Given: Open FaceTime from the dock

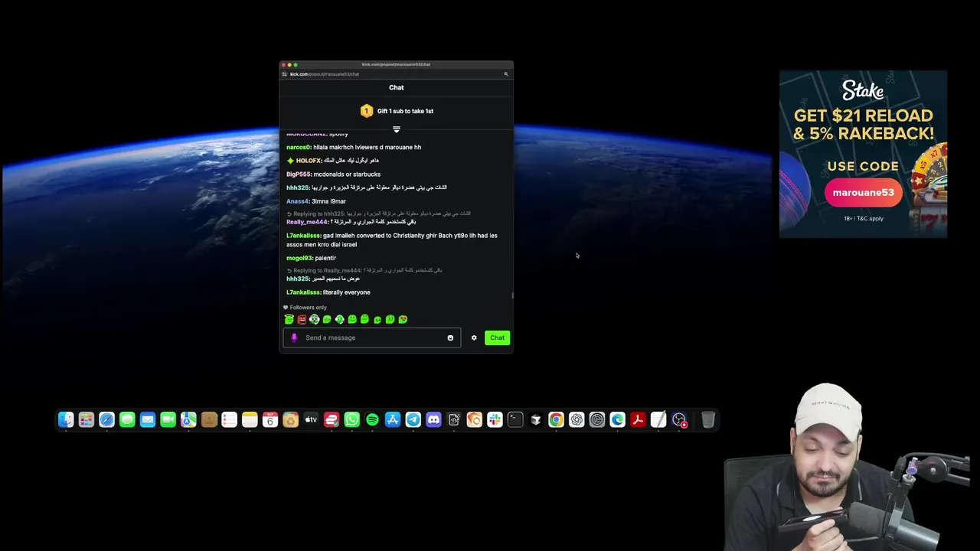Looking at the screenshot, I should (x=168, y=419).
